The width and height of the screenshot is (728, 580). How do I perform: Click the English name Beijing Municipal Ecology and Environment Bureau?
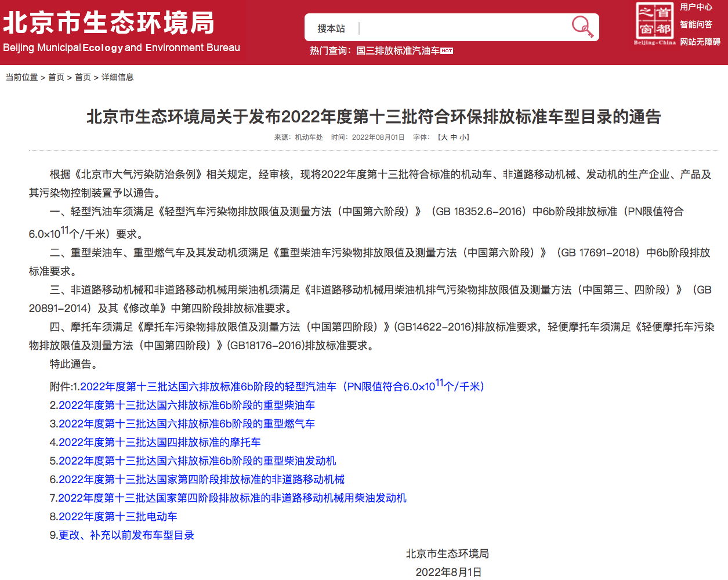pos(121,48)
